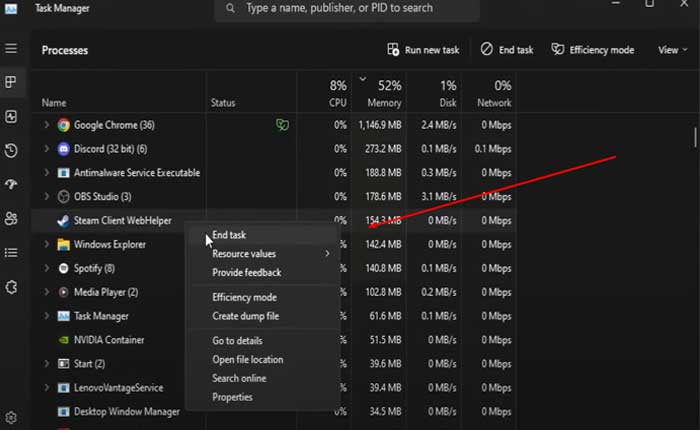Click Run new task button
This screenshot has height=430, width=700.
[423, 49]
